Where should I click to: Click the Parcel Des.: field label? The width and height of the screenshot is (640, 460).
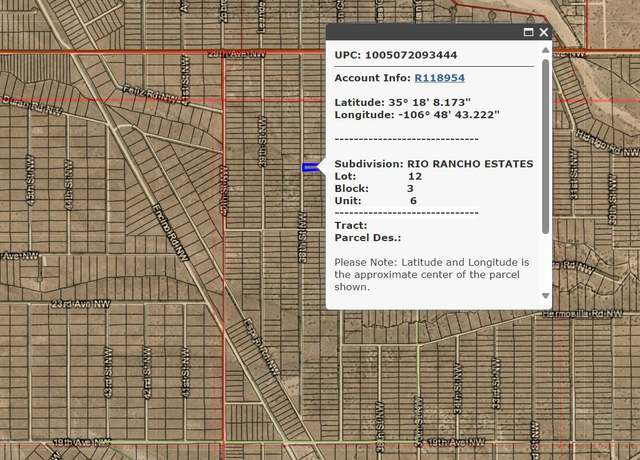coord(368,238)
